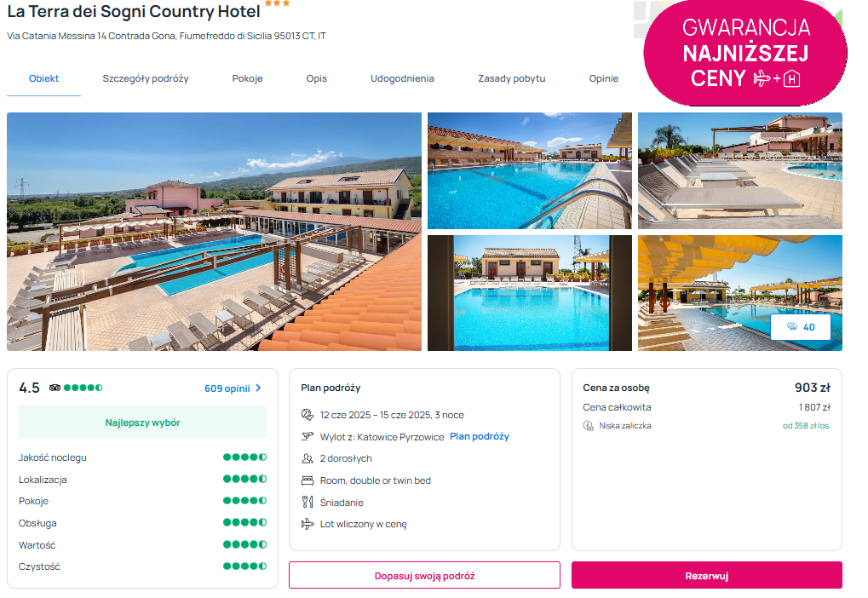Click Dopasuj swoją podróż button
Screen dimensions: 868x598
pos(424,575)
